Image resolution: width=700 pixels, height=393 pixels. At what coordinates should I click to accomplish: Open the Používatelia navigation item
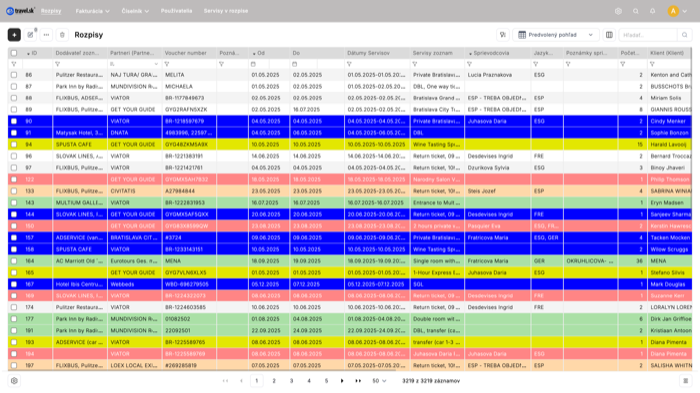176,11
